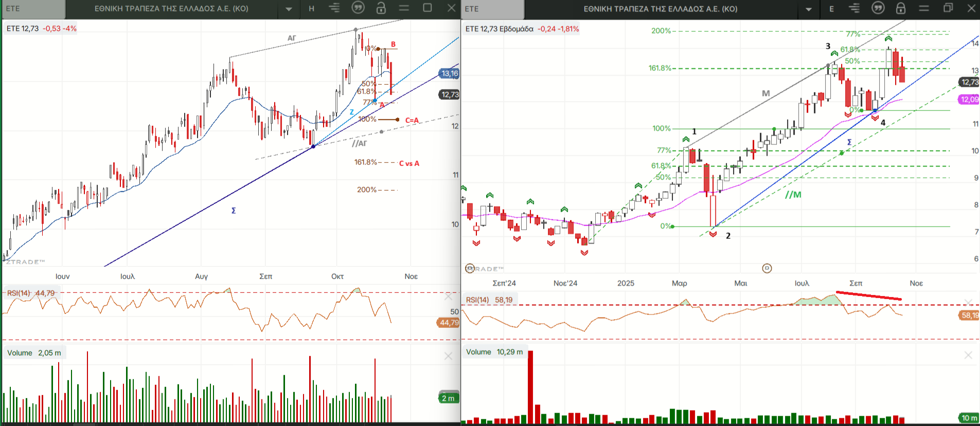Image resolution: width=980 pixels, height=426 pixels.
Task: Close the Volume panel on left chart
Action: tap(448, 356)
